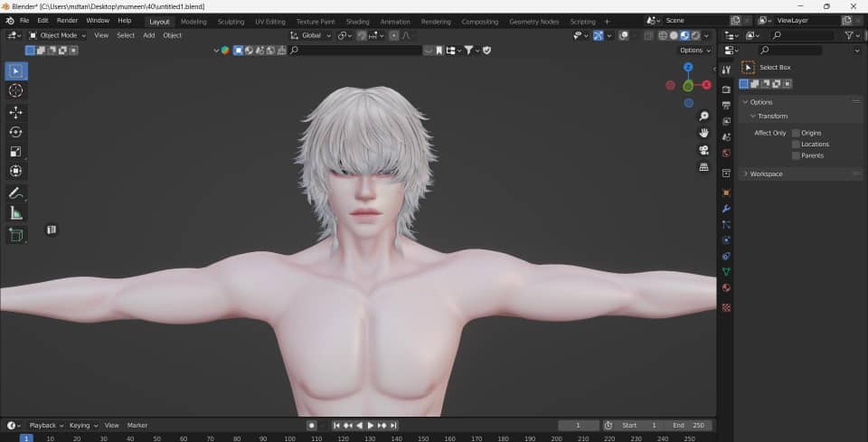This screenshot has height=442, width=868.
Task: Jump to the timeline end frame
Action: [x=393, y=426]
